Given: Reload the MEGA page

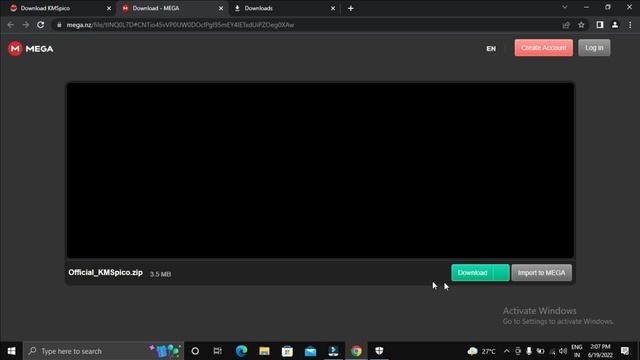Looking at the screenshot, I should pos(40,25).
